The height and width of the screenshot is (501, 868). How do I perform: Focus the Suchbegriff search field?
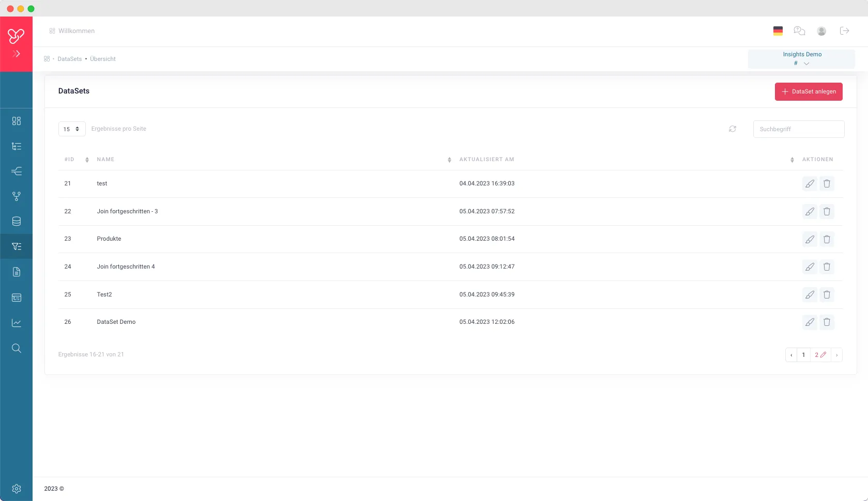tap(799, 129)
